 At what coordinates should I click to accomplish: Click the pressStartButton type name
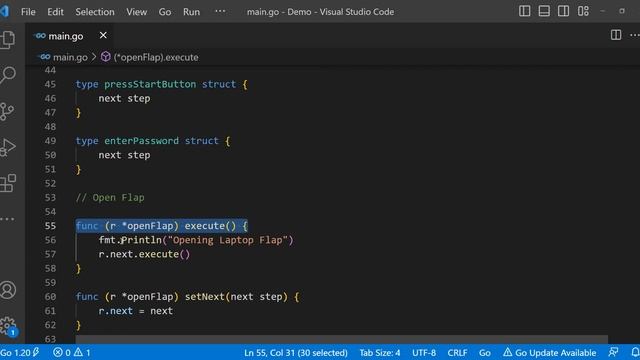150,84
